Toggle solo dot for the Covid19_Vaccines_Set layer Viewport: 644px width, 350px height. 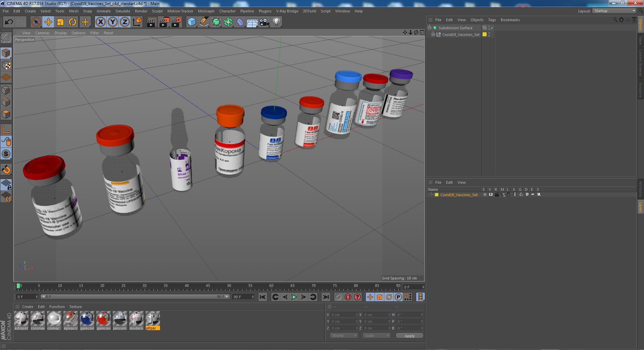[485, 194]
